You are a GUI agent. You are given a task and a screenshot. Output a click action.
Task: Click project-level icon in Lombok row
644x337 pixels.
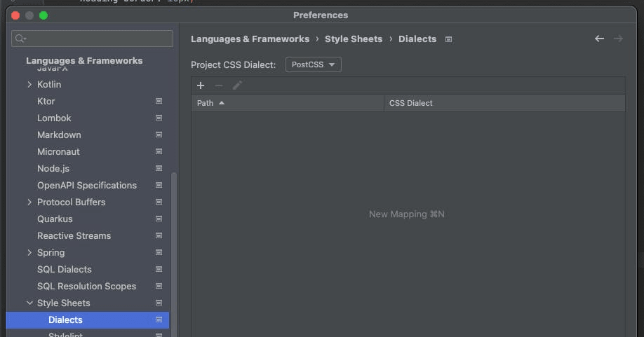click(x=159, y=118)
